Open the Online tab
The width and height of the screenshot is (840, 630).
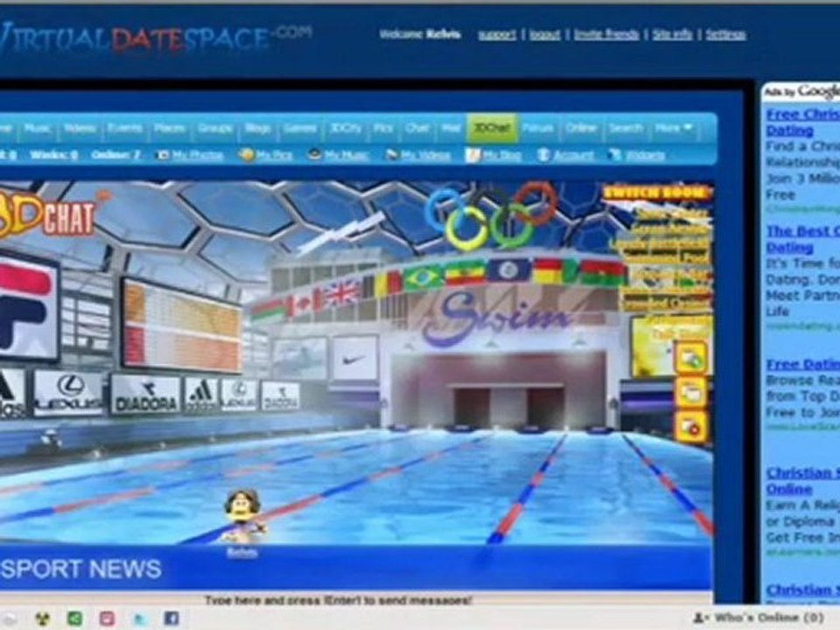pos(581,128)
